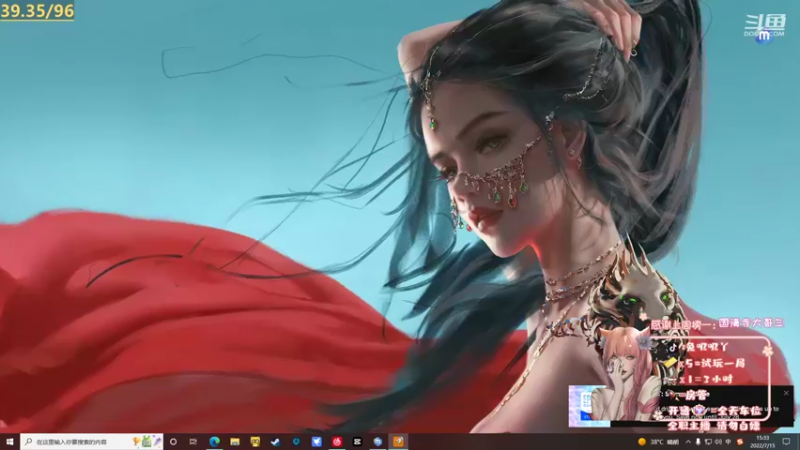Close the notification toast popup
The height and width of the screenshot is (450, 800).
[786, 393]
